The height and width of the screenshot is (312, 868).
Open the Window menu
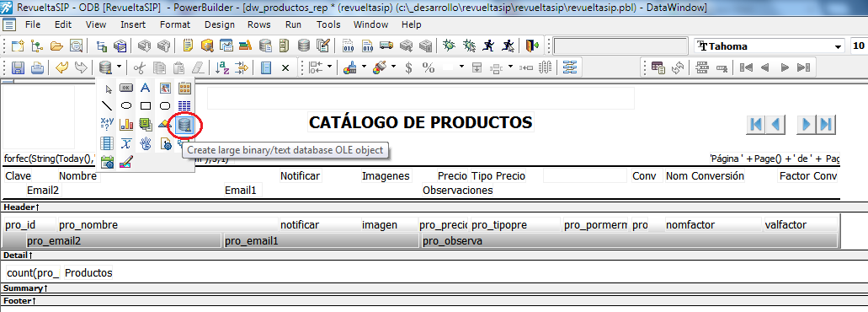(x=371, y=24)
